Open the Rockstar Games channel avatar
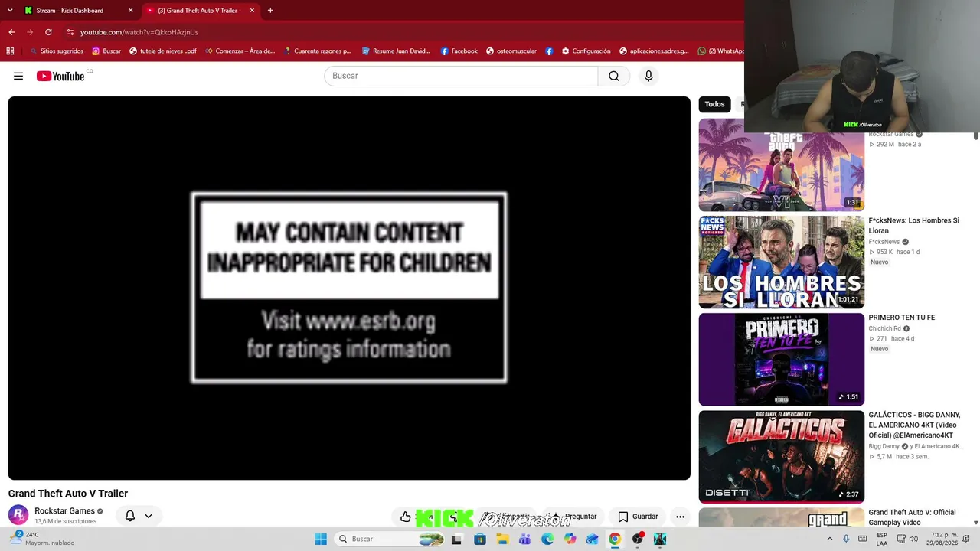 tap(18, 515)
